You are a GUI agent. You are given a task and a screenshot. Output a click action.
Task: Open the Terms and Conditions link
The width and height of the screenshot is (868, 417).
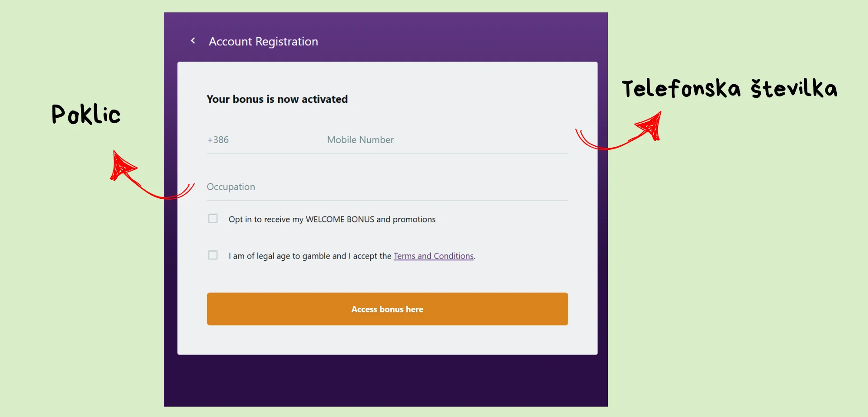[433, 256]
